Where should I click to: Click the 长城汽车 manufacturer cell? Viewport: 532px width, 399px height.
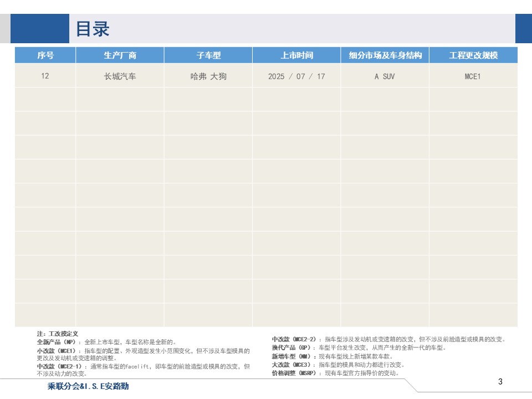[120, 76]
